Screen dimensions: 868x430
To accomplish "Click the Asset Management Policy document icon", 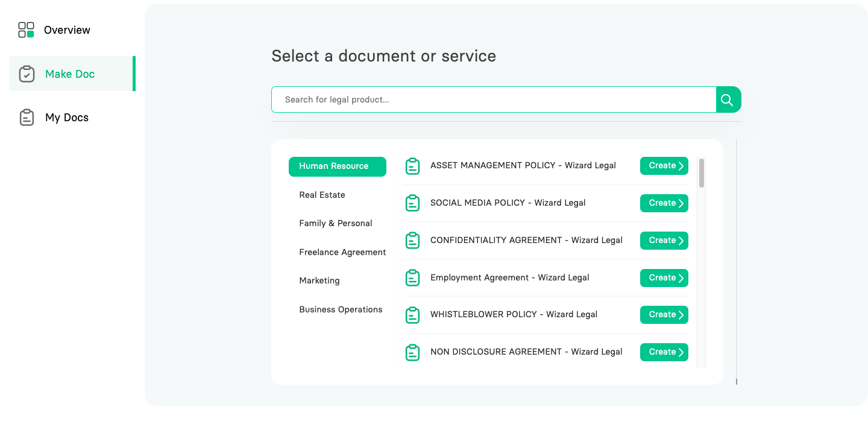I will point(412,166).
